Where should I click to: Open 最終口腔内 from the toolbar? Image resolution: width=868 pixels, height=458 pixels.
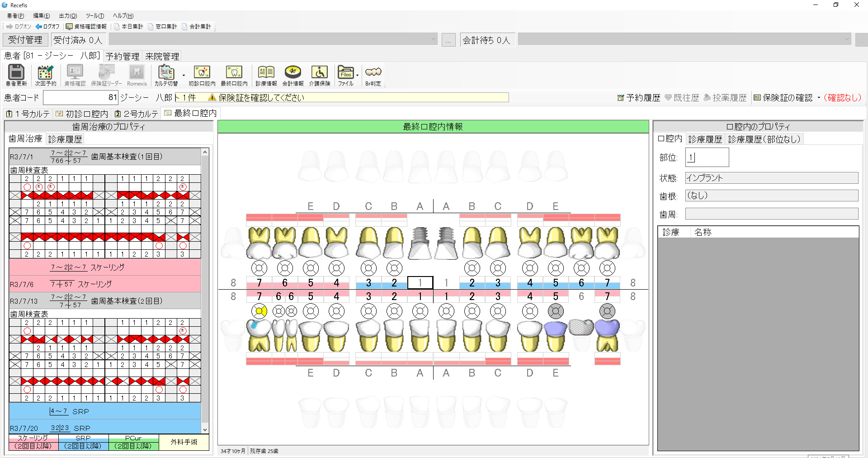pos(234,75)
